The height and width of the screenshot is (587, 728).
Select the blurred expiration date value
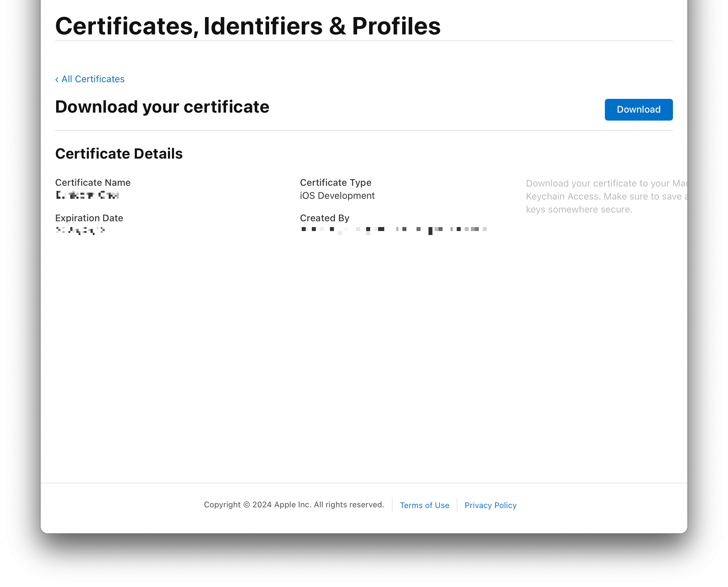[x=80, y=230]
